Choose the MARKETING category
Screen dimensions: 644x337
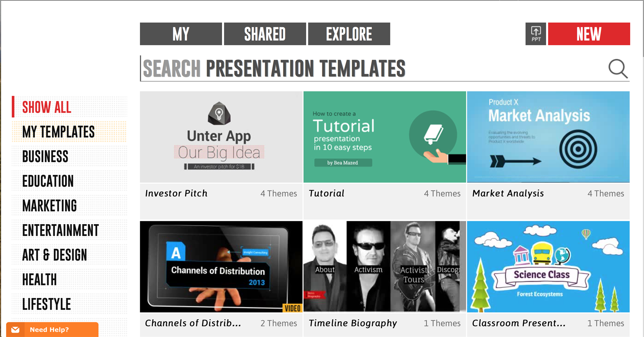70,205
